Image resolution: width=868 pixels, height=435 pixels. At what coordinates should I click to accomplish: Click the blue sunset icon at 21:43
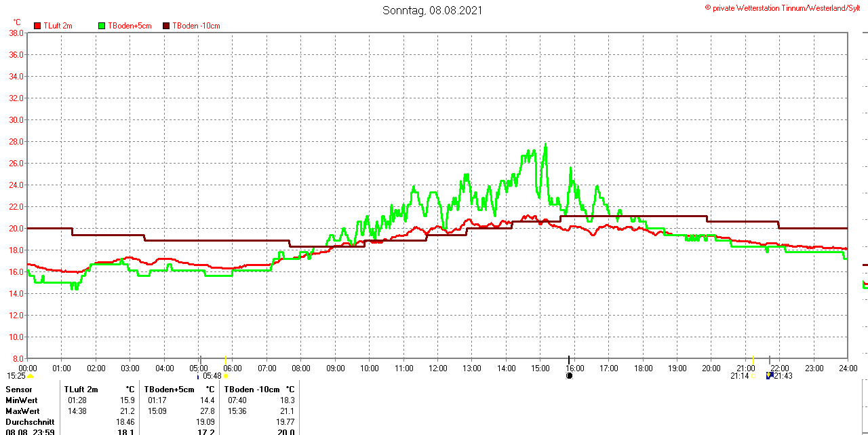point(769,375)
